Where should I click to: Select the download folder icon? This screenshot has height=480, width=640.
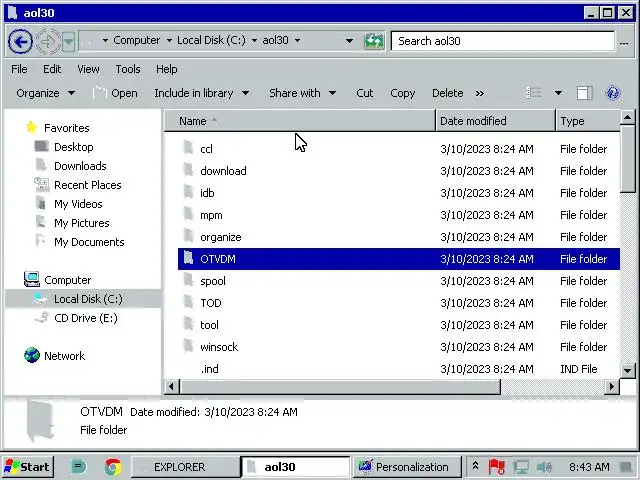188,170
